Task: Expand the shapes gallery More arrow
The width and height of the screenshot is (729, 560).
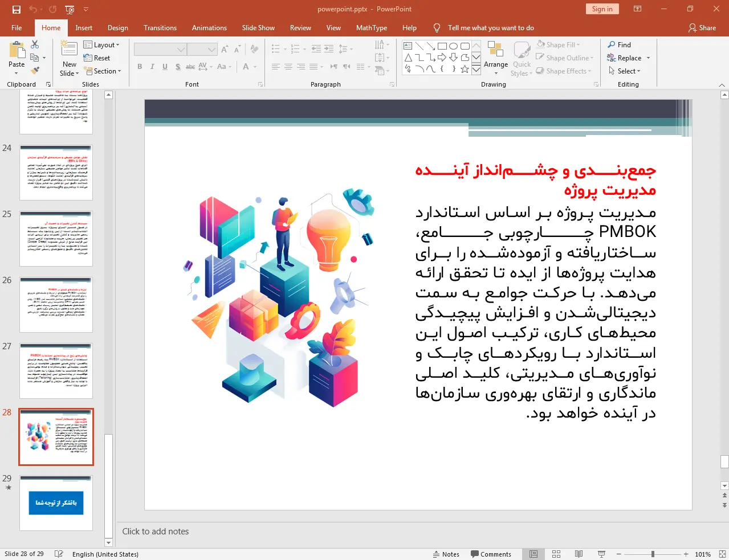Action: pos(477,69)
